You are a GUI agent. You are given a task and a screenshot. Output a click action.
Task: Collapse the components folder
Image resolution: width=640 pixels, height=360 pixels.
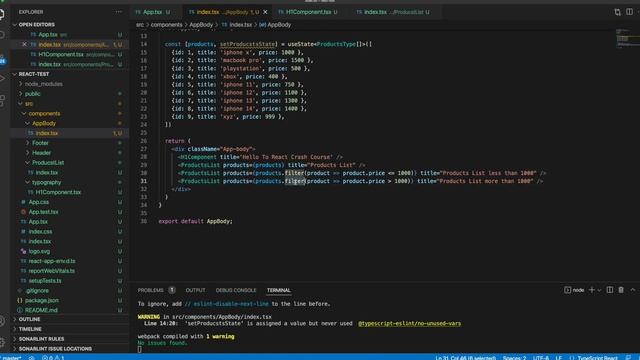[69, 113]
